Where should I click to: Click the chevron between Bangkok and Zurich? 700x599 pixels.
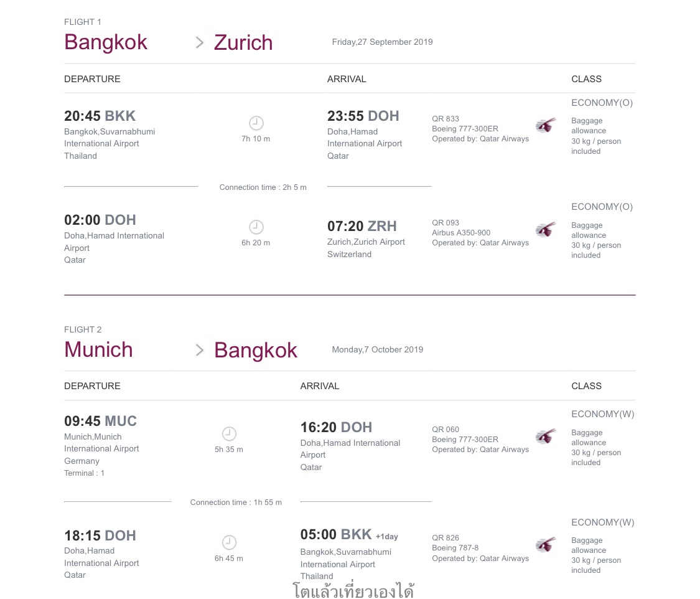200,42
